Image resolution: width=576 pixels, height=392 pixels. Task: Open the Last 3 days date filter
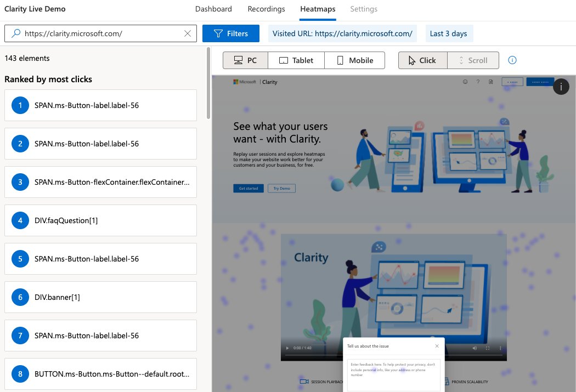(449, 33)
